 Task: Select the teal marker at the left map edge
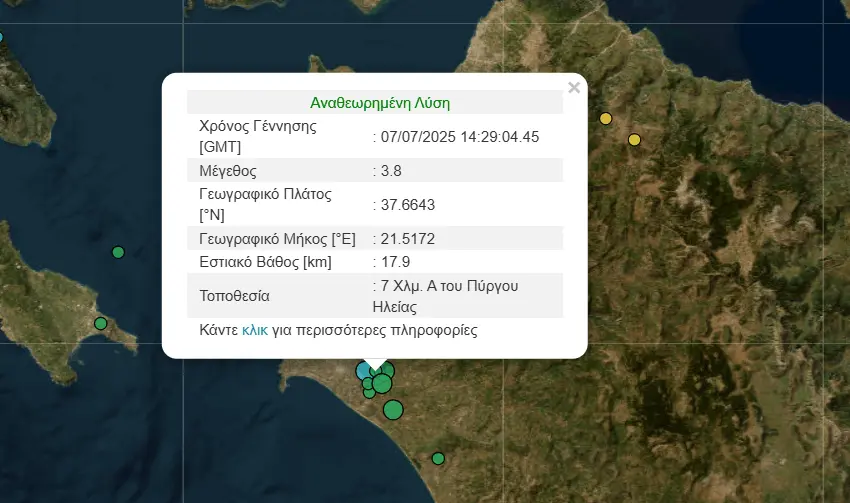1,38
